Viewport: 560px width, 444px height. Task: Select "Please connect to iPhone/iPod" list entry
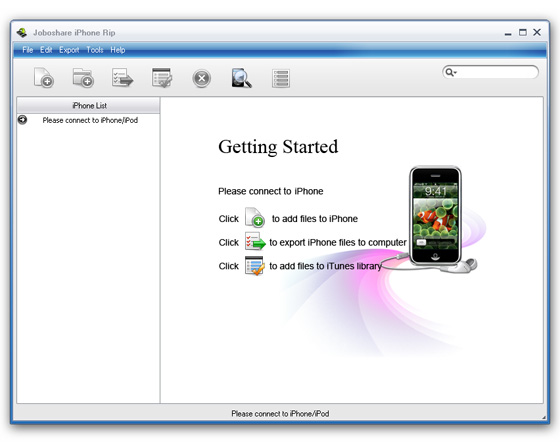click(90, 120)
